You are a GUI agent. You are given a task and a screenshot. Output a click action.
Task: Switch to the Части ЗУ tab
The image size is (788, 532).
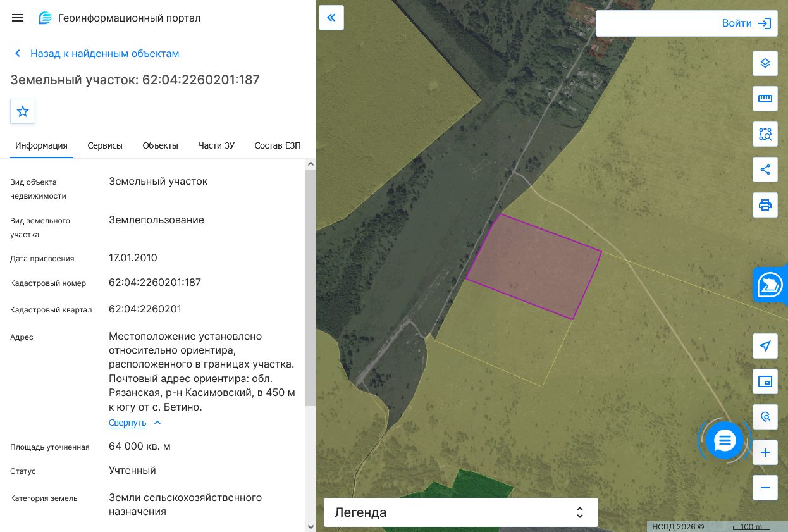tap(216, 145)
